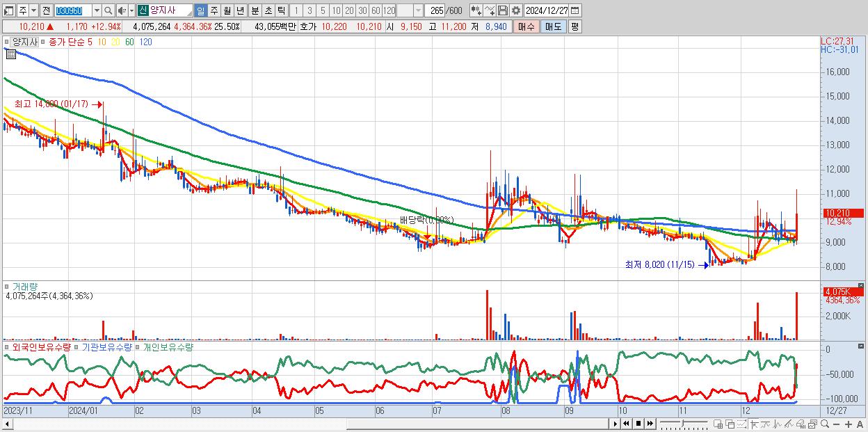Switch to the 분 minute chart period

point(255,10)
